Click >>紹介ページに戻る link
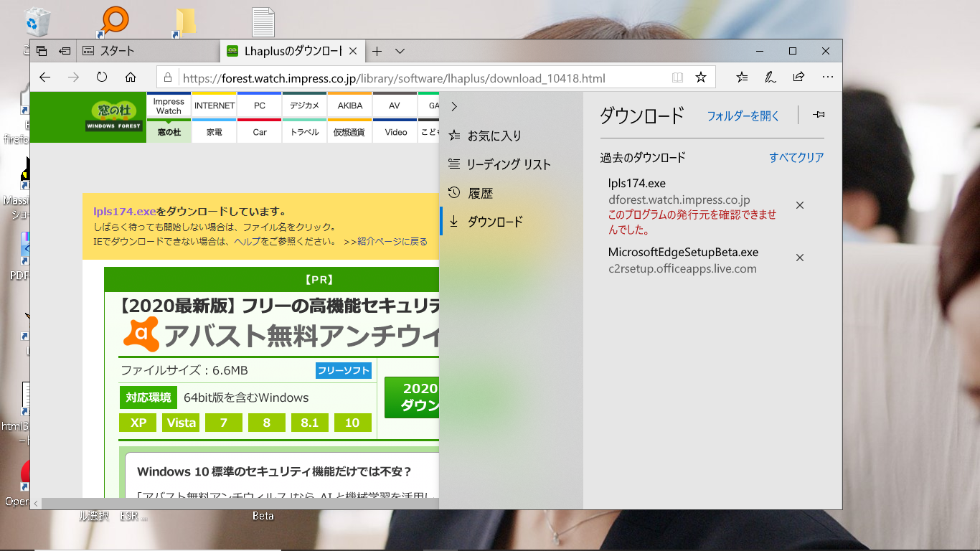 tap(385, 242)
